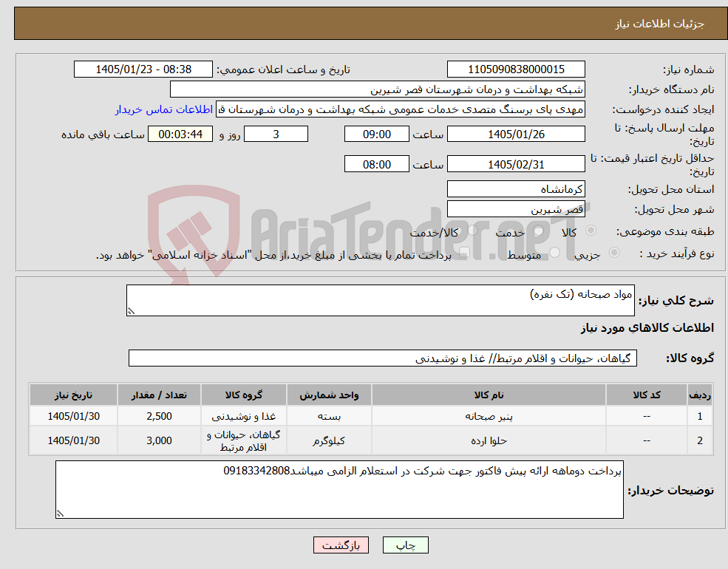Click the remaining days field showing 3
Image resolution: width=728 pixels, height=569 pixels.
[x=276, y=134]
